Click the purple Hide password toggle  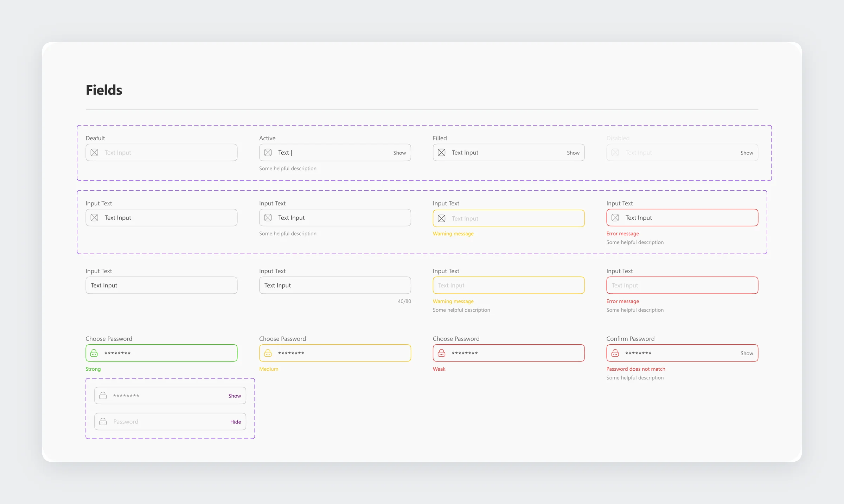[236, 422]
